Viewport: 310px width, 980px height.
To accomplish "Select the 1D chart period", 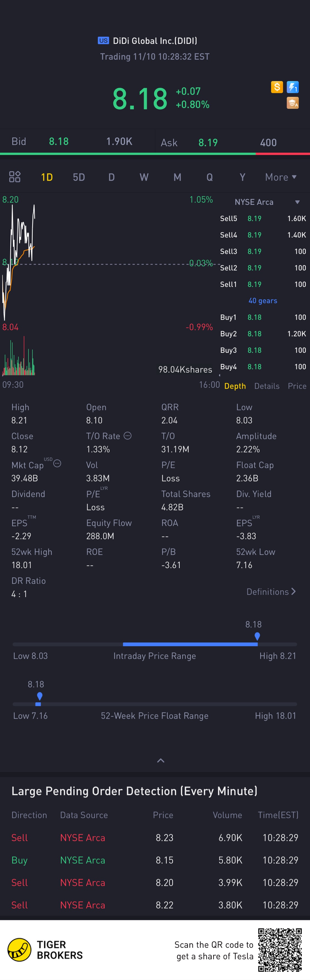I will click(47, 177).
